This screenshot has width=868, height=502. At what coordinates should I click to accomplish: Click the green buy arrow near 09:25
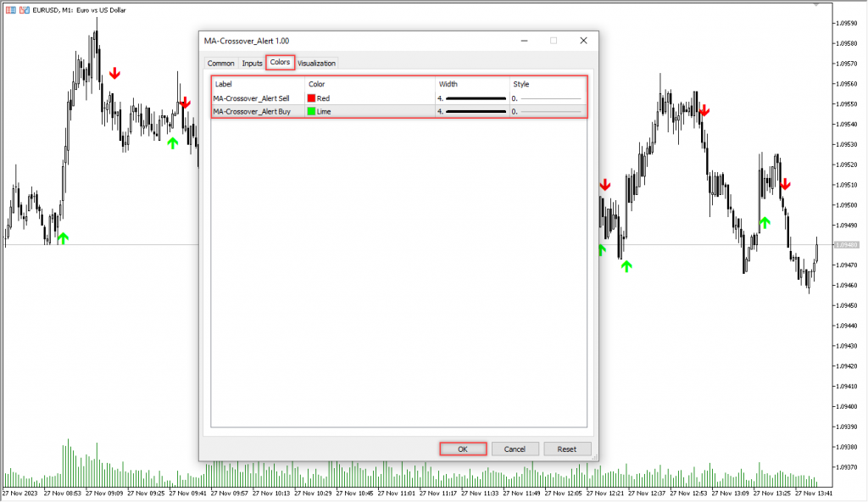click(173, 143)
